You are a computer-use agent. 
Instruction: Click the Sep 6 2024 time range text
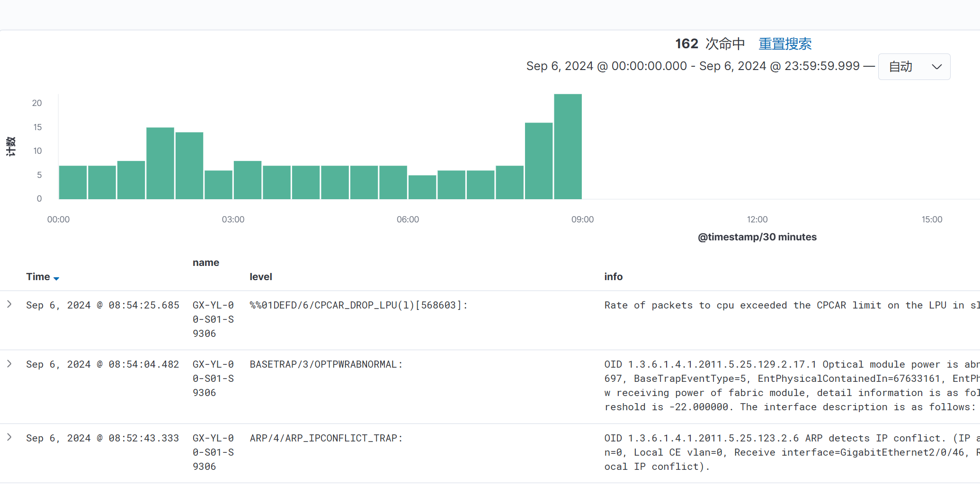(693, 66)
